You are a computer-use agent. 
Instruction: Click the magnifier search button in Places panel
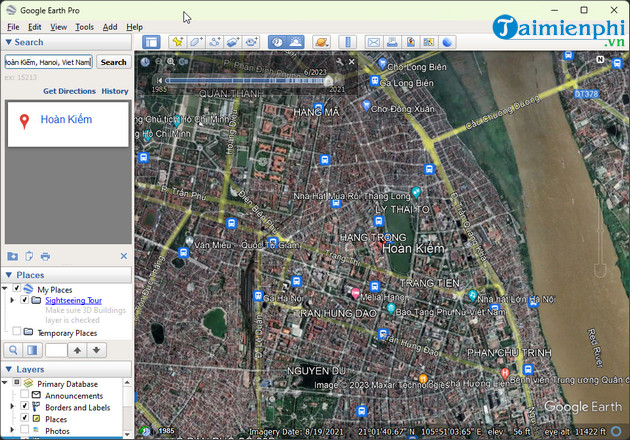click(13, 350)
